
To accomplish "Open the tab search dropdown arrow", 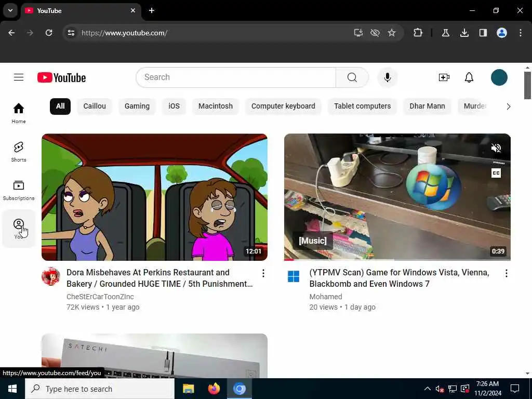I will pyautogui.click(x=10, y=10).
